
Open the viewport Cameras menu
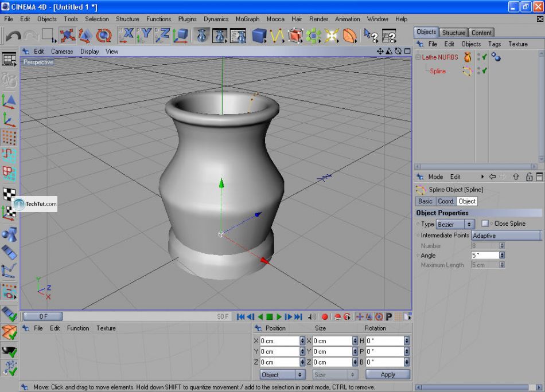[x=62, y=52]
